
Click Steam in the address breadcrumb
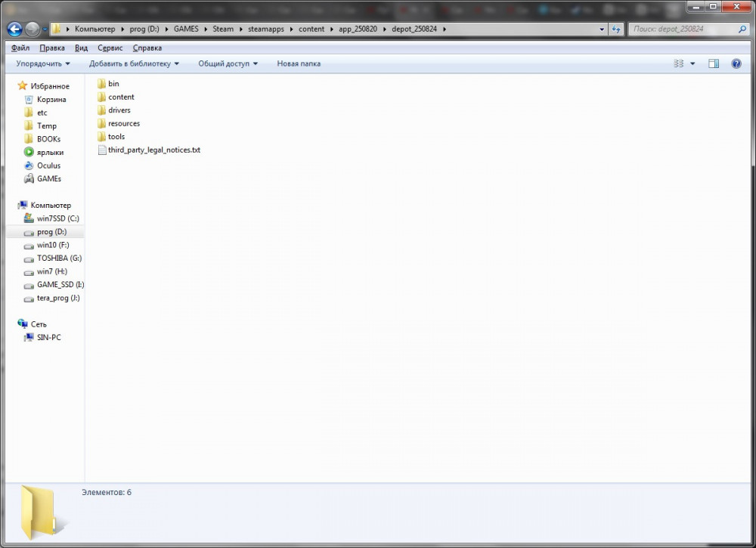[x=223, y=29]
